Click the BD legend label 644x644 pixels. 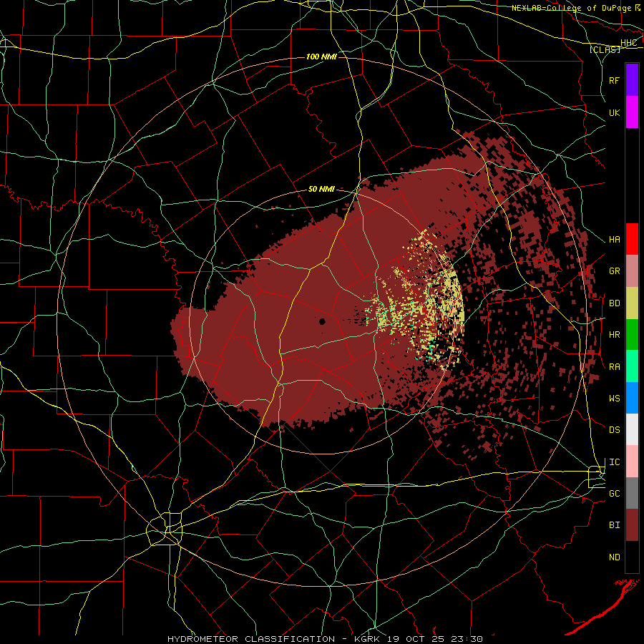tap(614, 303)
